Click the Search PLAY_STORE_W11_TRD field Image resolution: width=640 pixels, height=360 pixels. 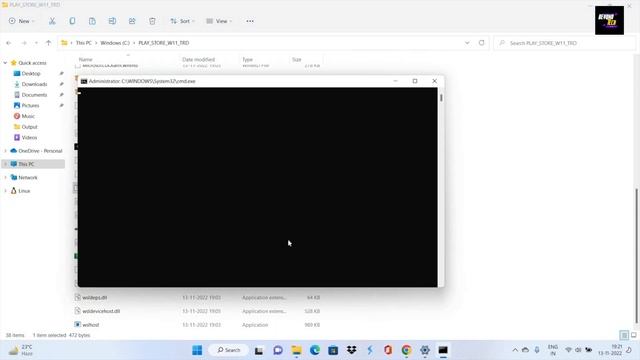(x=564, y=43)
